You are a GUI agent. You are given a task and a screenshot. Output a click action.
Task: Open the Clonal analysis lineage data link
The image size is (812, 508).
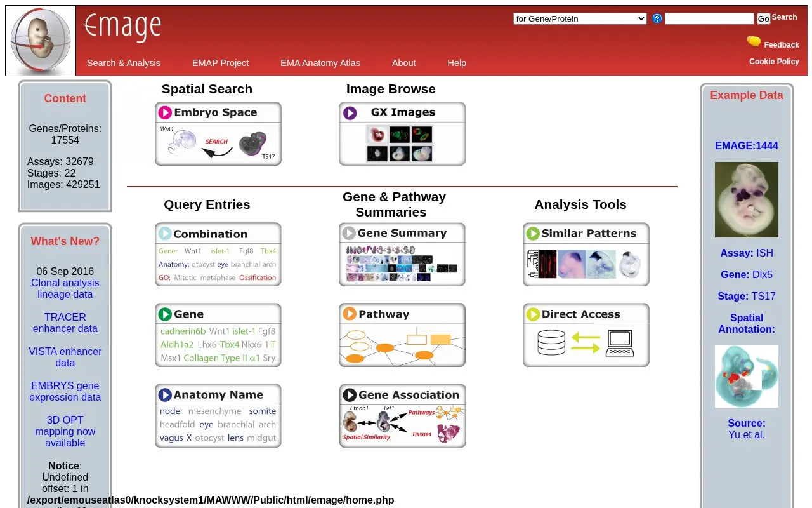click(65, 288)
